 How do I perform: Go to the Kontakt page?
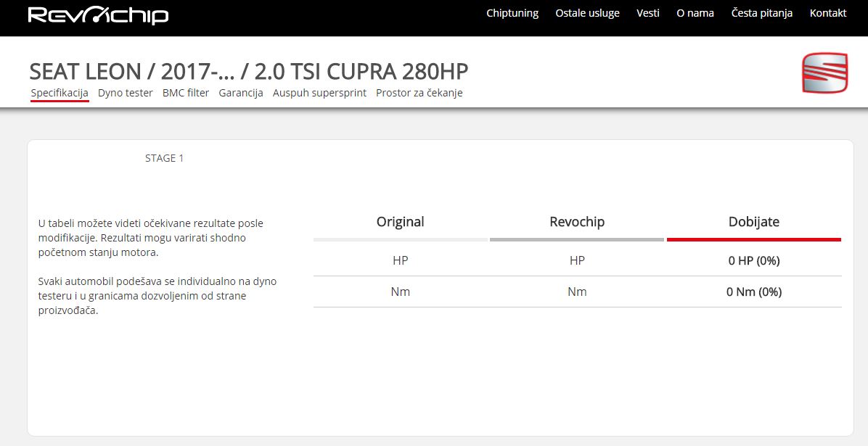(x=827, y=13)
